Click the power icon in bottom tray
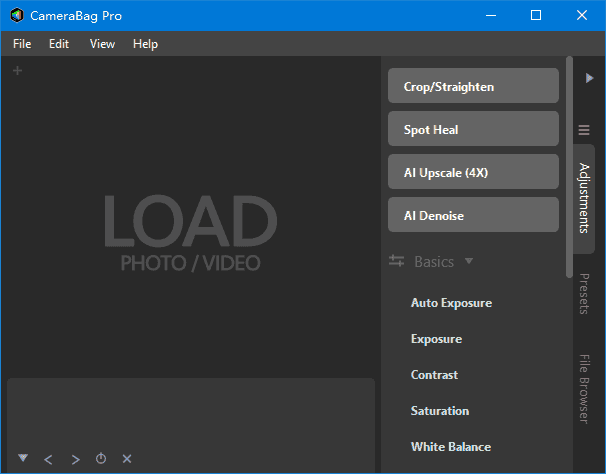606x474 pixels. click(101, 459)
